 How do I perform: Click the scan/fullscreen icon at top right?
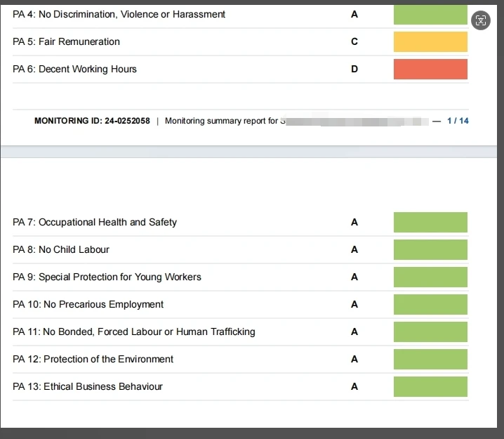[481, 20]
